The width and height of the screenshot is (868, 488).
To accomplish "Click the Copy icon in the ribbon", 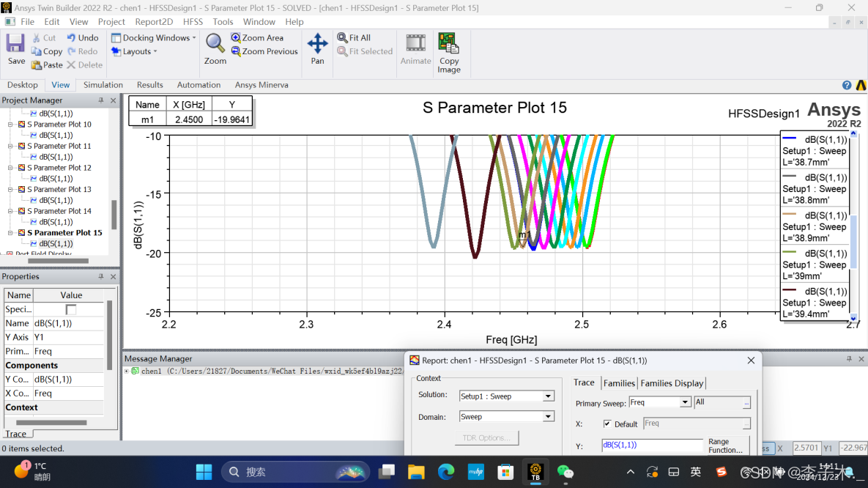I will (37, 51).
